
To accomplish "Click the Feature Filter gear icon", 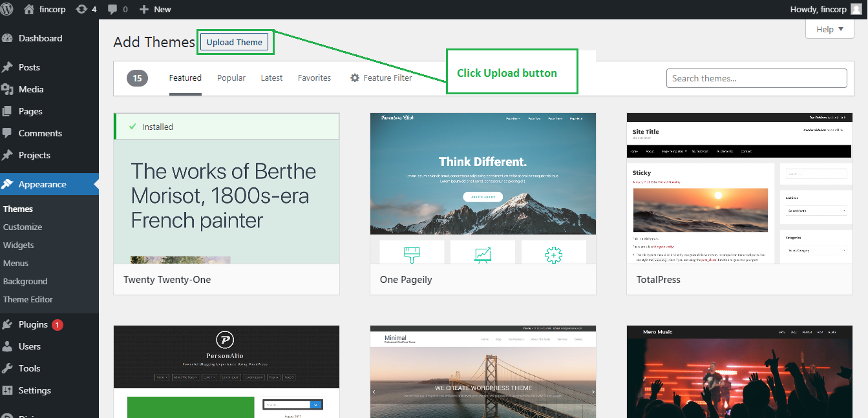I will coord(355,78).
